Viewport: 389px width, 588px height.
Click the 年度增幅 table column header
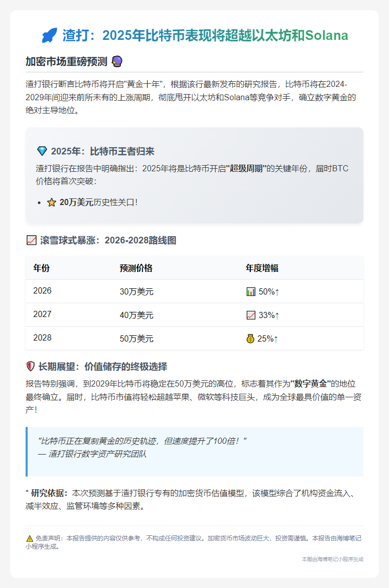tap(262, 268)
